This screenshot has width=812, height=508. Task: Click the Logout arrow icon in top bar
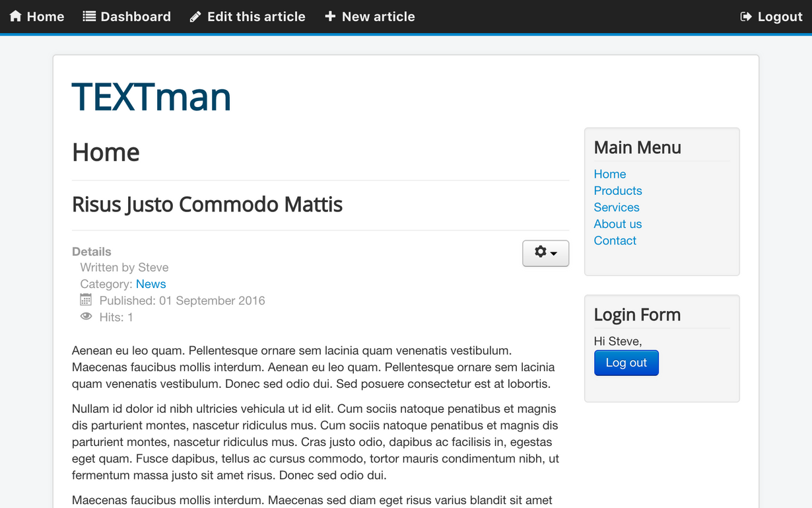(x=746, y=17)
